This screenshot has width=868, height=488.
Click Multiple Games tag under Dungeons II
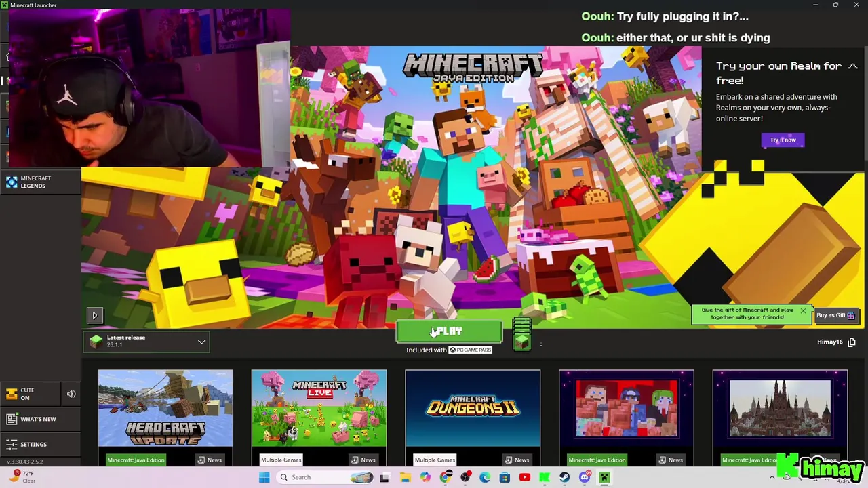coord(435,460)
